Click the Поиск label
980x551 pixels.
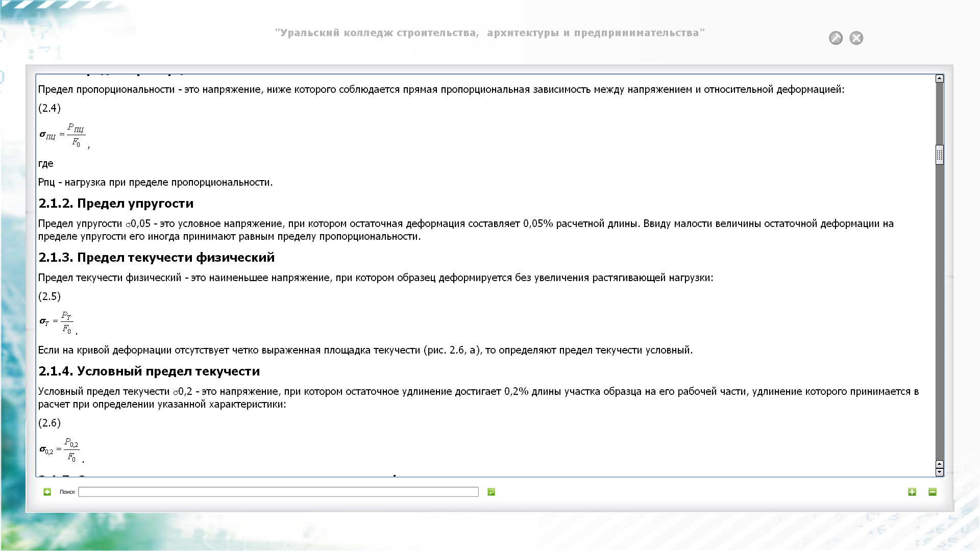point(67,492)
